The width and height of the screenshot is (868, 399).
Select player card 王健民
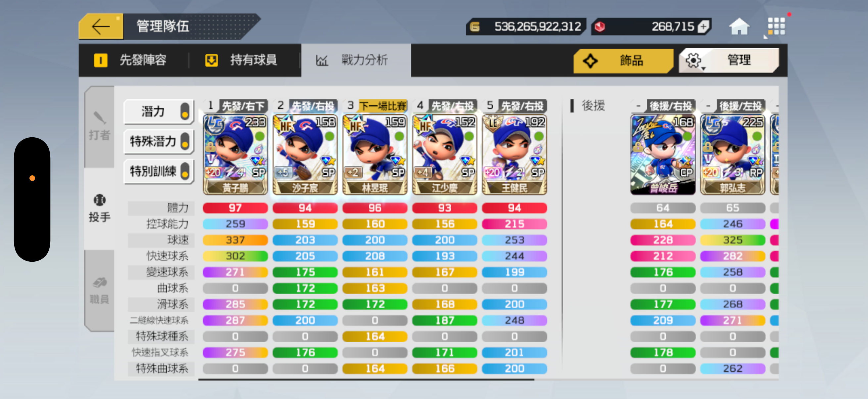pyautogui.click(x=514, y=155)
